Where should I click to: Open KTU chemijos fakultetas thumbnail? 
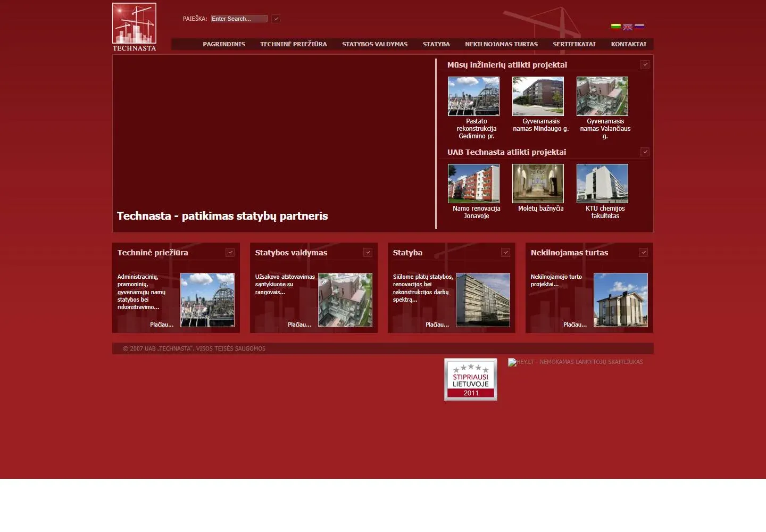tap(602, 184)
